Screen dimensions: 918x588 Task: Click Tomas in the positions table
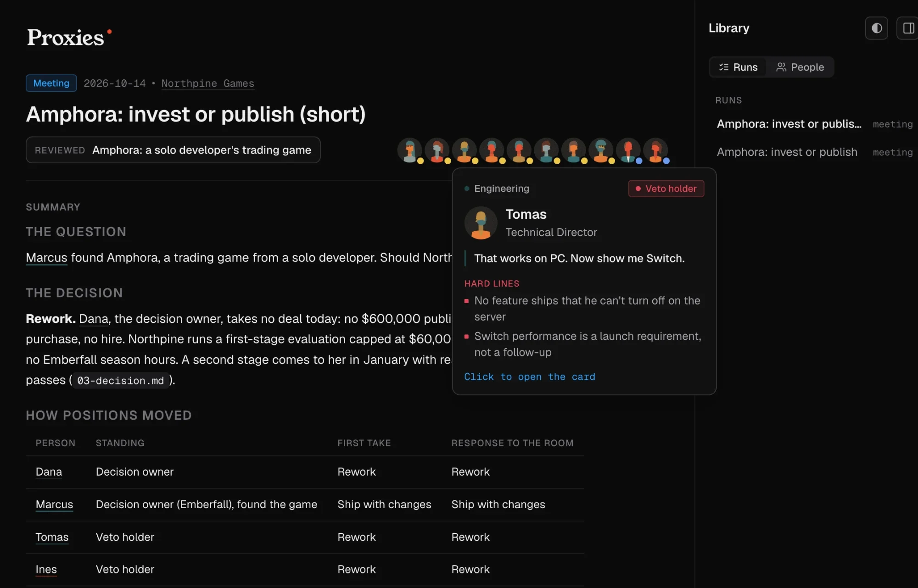[52, 537]
